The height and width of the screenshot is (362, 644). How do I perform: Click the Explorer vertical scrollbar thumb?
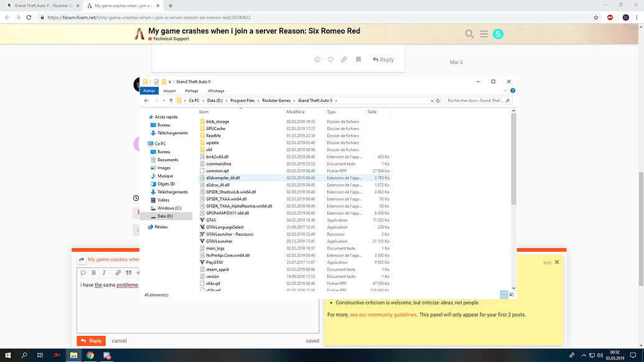(x=513, y=159)
